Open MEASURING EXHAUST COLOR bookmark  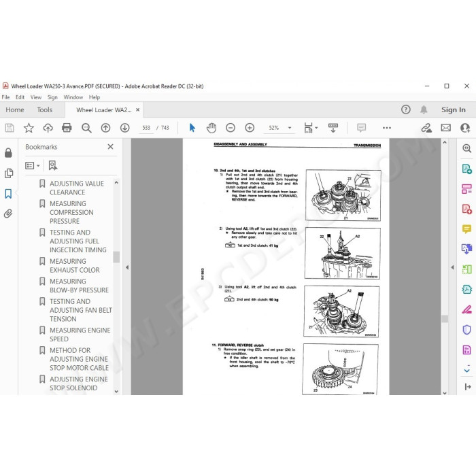[x=75, y=266]
